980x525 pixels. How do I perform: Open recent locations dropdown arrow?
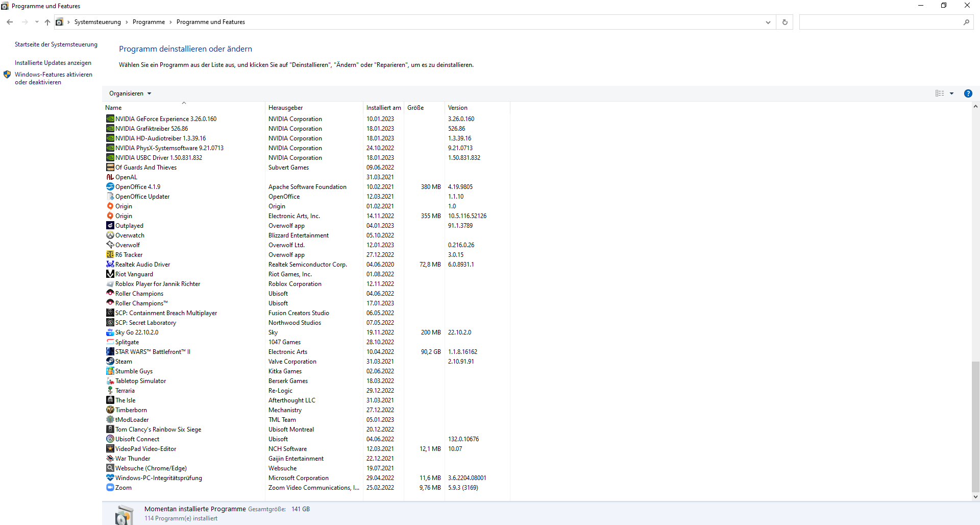37,22
